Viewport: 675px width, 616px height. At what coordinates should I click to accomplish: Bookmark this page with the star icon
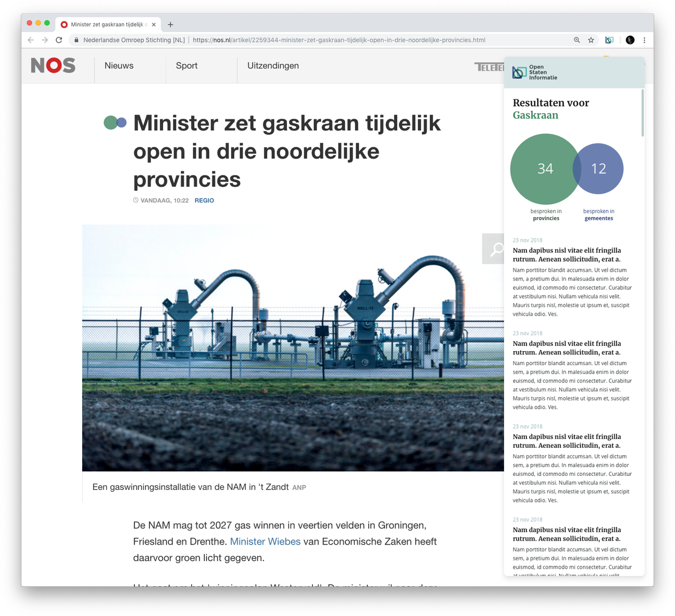pos(591,40)
